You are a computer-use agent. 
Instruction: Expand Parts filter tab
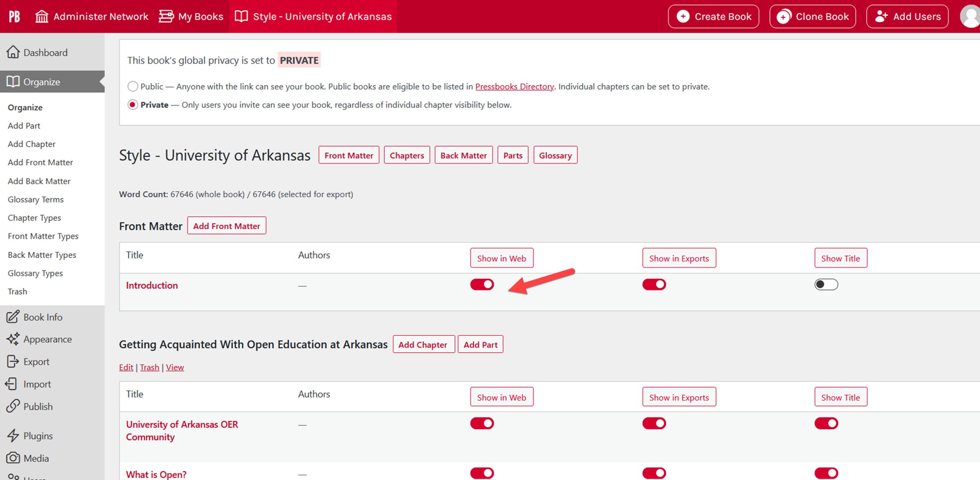click(x=513, y=155)
